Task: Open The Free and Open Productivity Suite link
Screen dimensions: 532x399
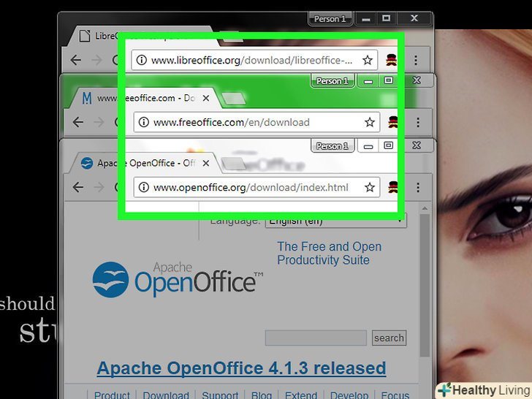Action: [x=329, y=253]
